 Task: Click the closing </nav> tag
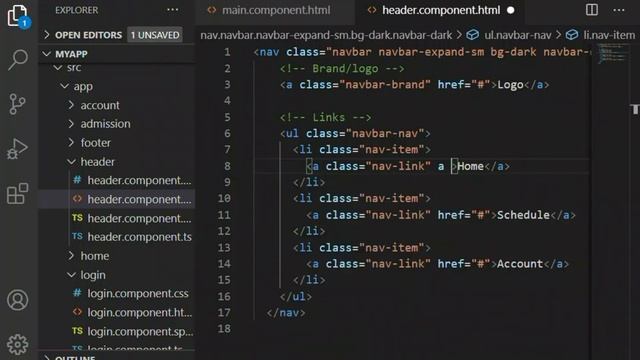point(286,313)
